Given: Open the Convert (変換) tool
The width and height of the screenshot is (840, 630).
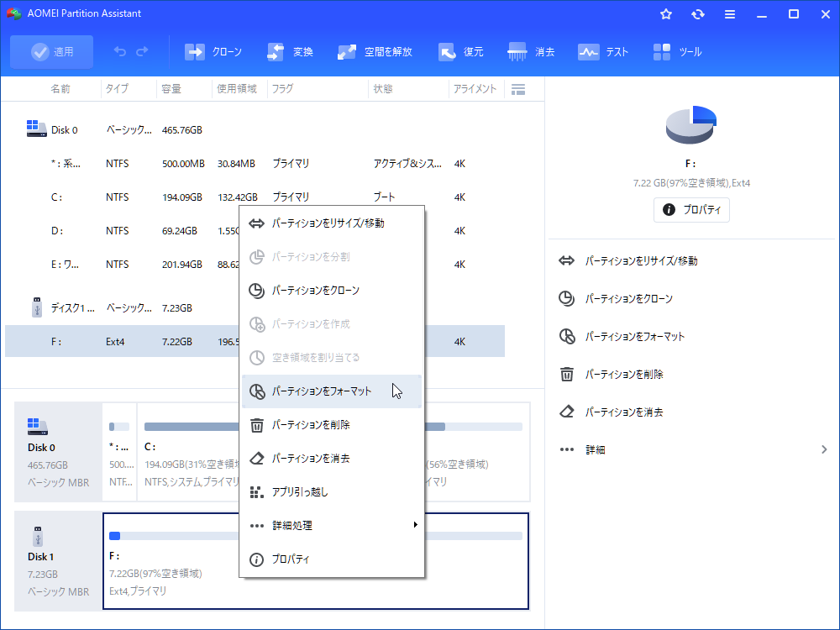Looking at the screenshot, I should [x=276, y=52].
